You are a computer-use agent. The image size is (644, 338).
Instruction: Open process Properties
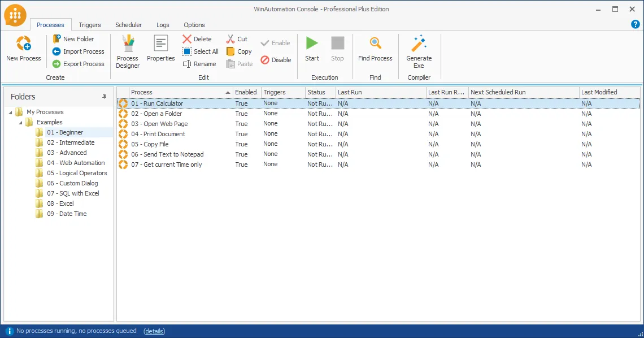coord(161,49)
